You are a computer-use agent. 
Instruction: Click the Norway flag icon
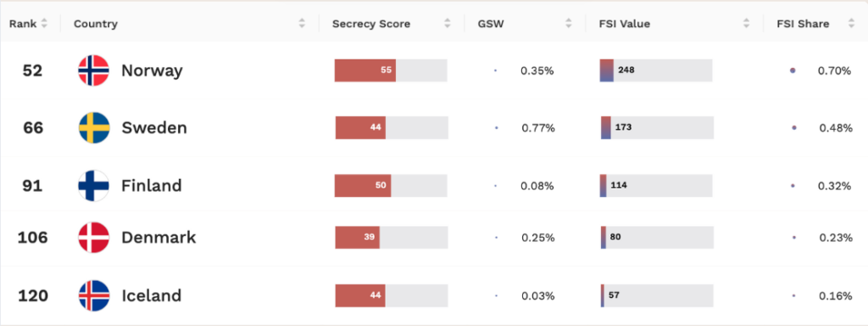[93, 70]
